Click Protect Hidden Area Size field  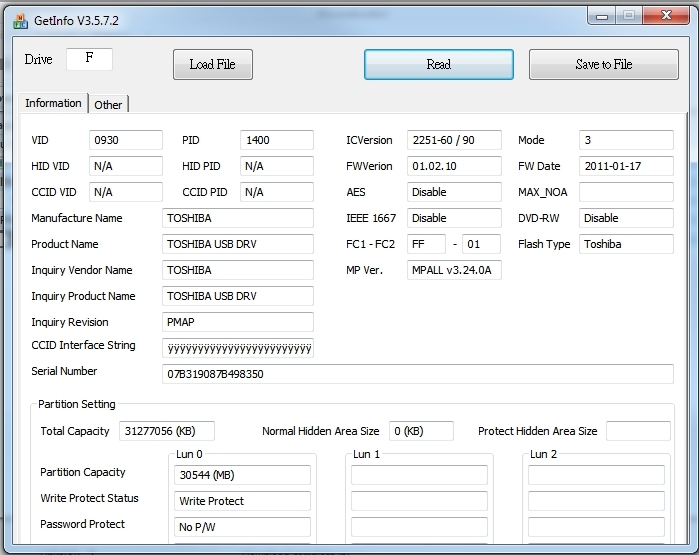(638, 431)
